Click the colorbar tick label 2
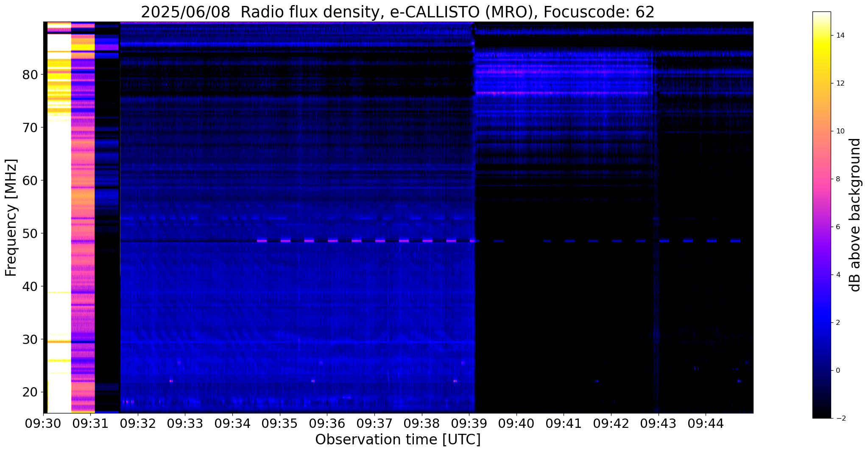This screenshot has height=452, width=868. (837, 323)
